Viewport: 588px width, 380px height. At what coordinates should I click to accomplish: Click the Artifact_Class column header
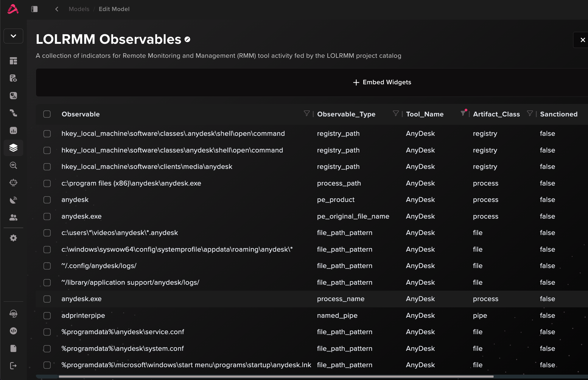(x=496, y=114)
